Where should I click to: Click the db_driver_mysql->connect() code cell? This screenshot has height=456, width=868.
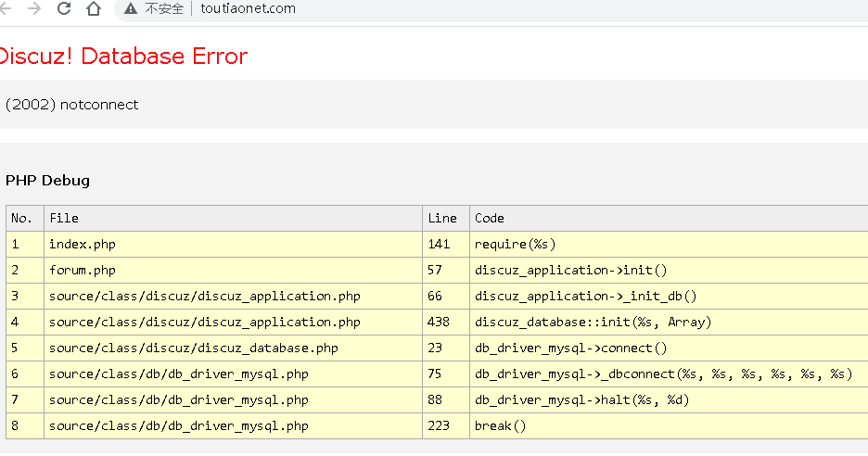coord(571,348)
